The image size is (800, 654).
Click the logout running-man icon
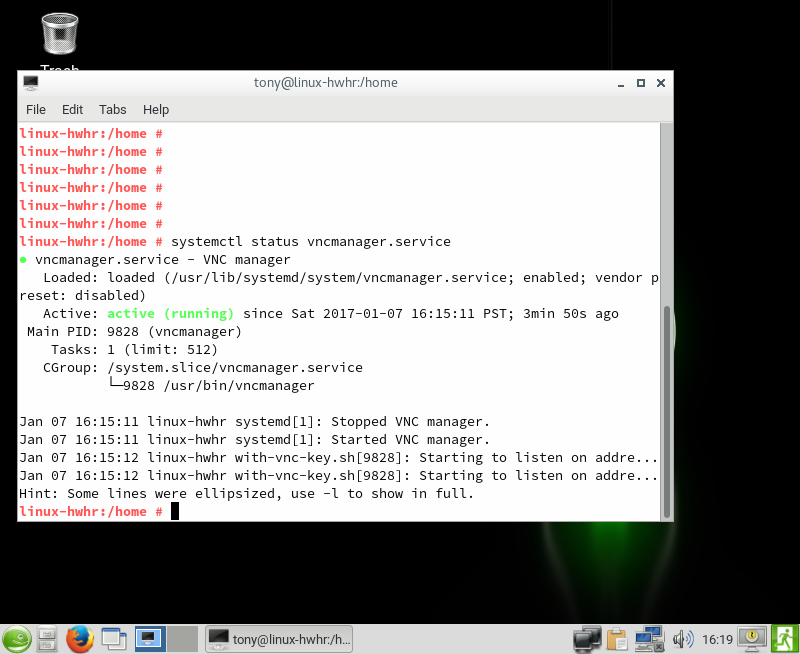pyautogui.click(x=785, y=639)
